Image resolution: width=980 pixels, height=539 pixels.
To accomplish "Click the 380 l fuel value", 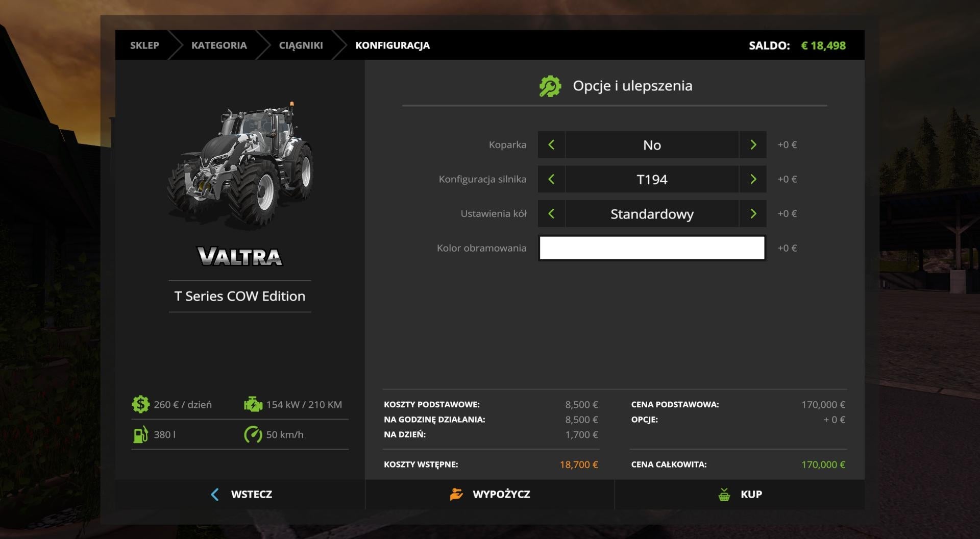I will point(164,434).
